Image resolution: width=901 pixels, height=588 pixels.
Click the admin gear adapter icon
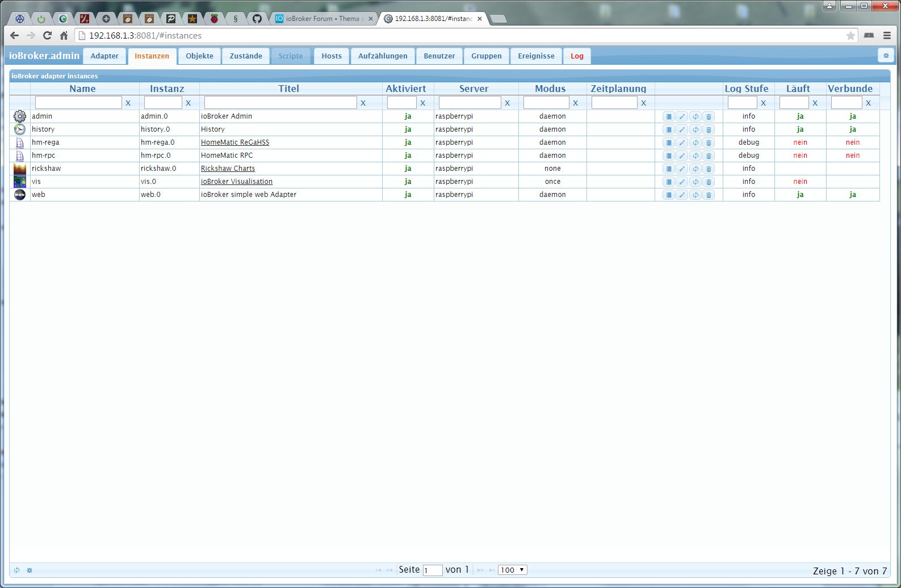coord(20,116)
